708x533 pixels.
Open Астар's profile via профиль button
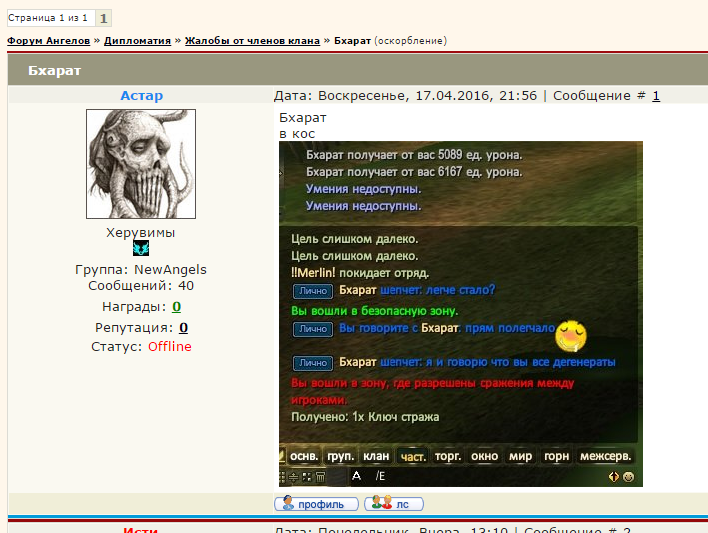[x=313, y=504]
